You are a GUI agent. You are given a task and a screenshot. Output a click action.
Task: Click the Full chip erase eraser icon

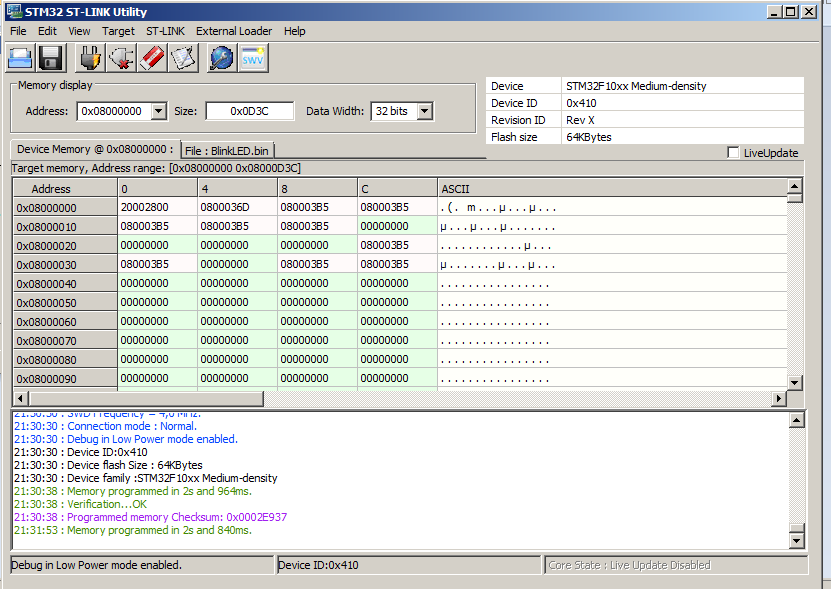pos(152,58)
